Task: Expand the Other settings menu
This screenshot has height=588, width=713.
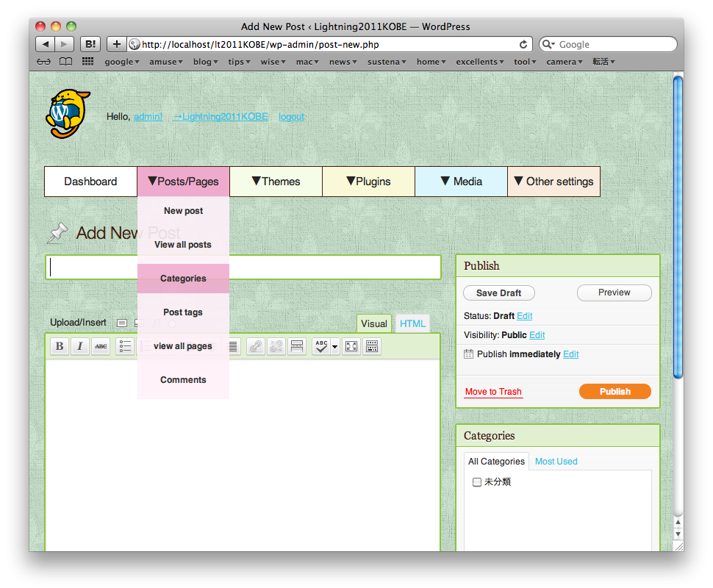Action: pos(553,182)
